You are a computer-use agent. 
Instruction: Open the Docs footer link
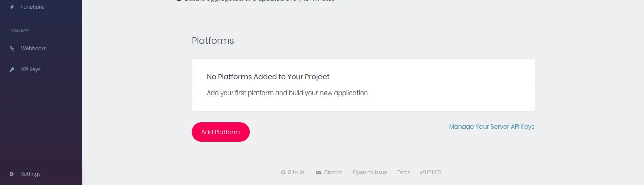404,173
